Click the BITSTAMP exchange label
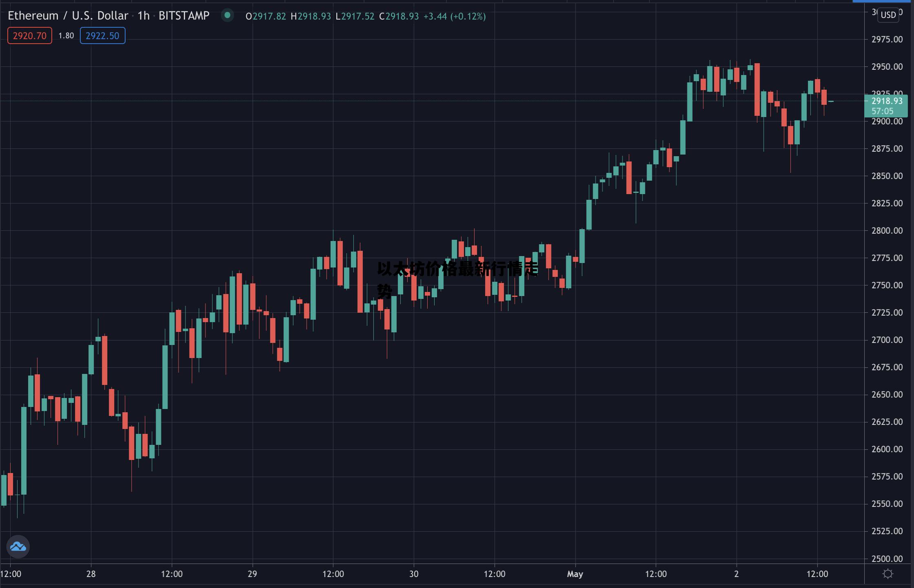 [184, 16]
